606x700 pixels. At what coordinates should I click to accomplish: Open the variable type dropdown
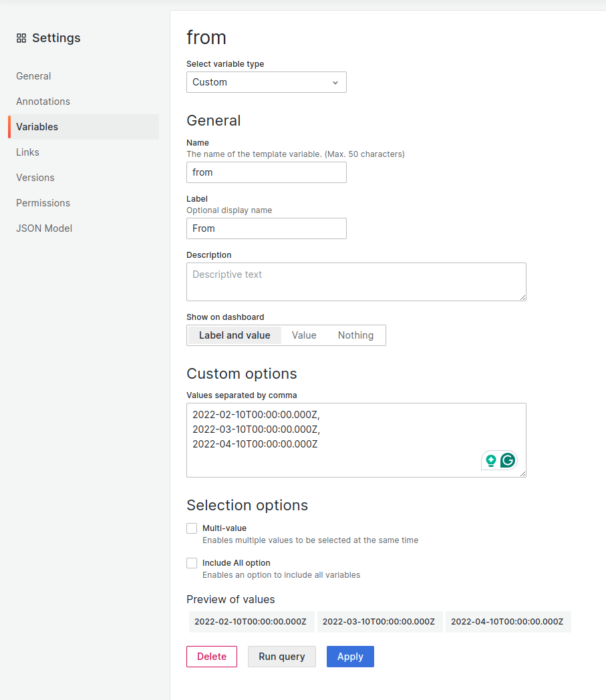[266, 82]
